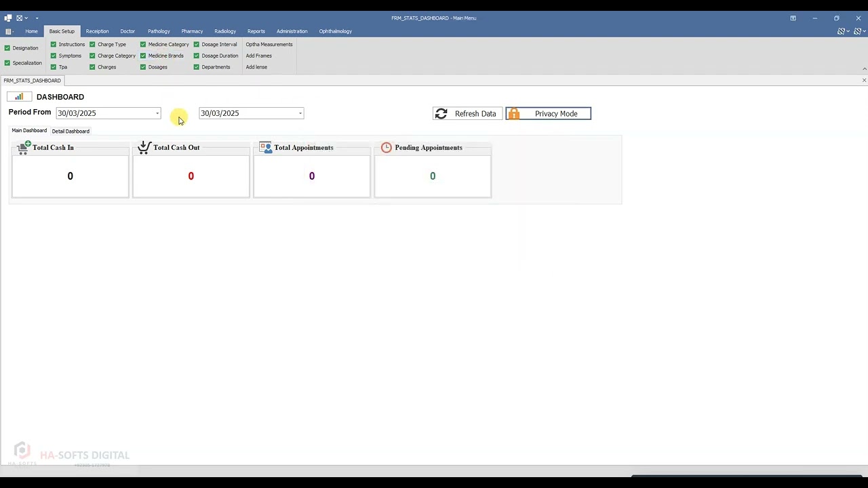Select the Main Dashboard tab
The width and height of the screenshot is (868, 488).
point(29,131)
